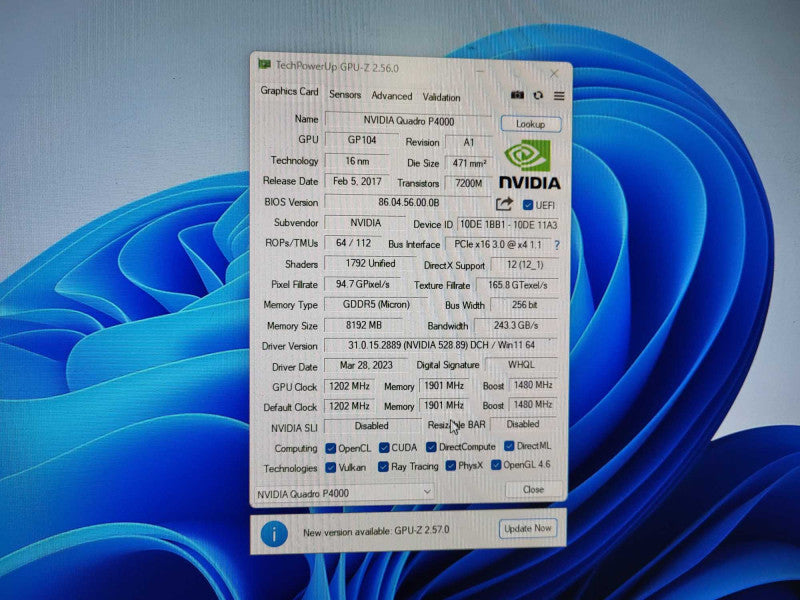Click the Bus Interface value PCIe x16 3.0
Viewport: 800px width, 600px height.
pos(498,244)
